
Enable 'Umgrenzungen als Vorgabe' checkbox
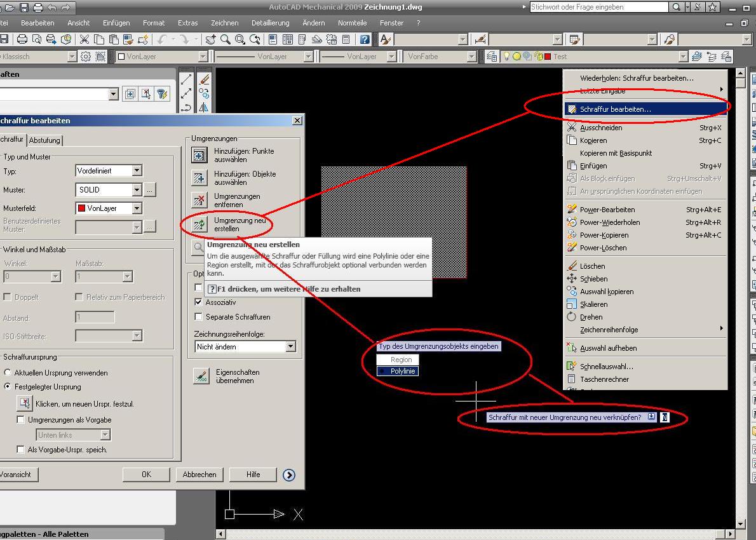(x=20, y=419)
